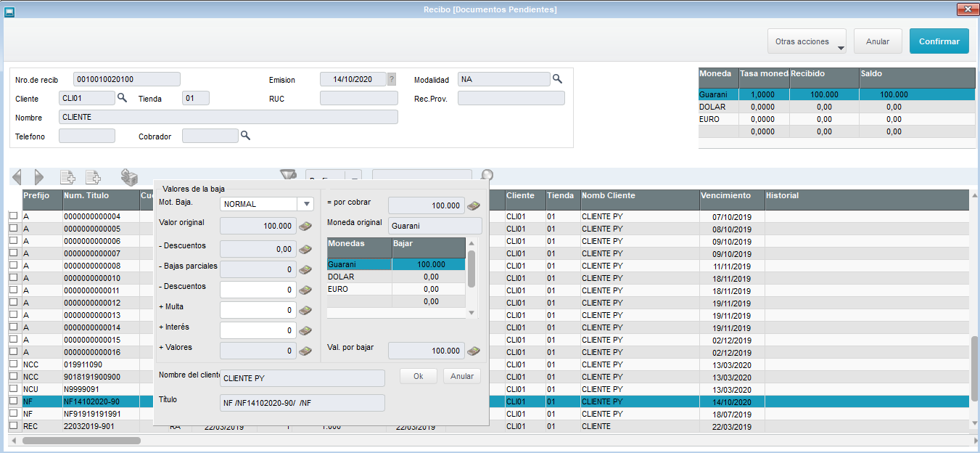Click Ok in Valores de la baja dialog

418,376
